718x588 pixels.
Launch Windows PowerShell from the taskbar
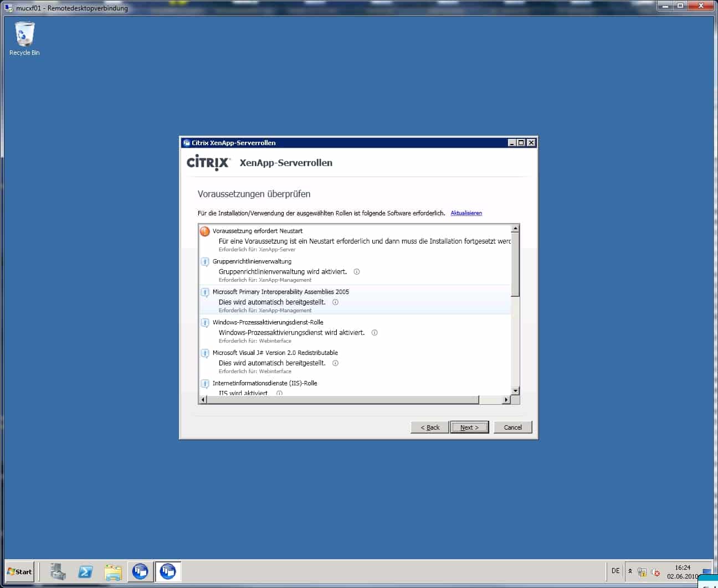85,571
